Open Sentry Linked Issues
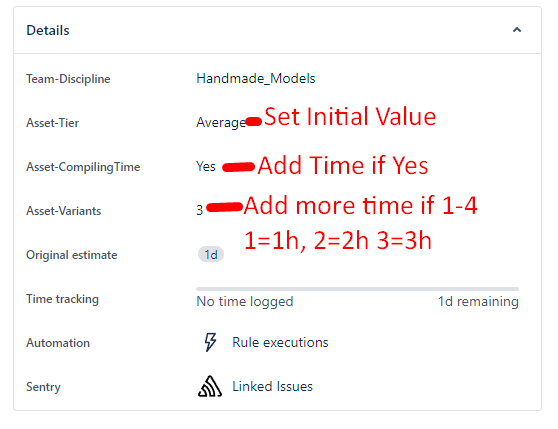 click(273, 386)
